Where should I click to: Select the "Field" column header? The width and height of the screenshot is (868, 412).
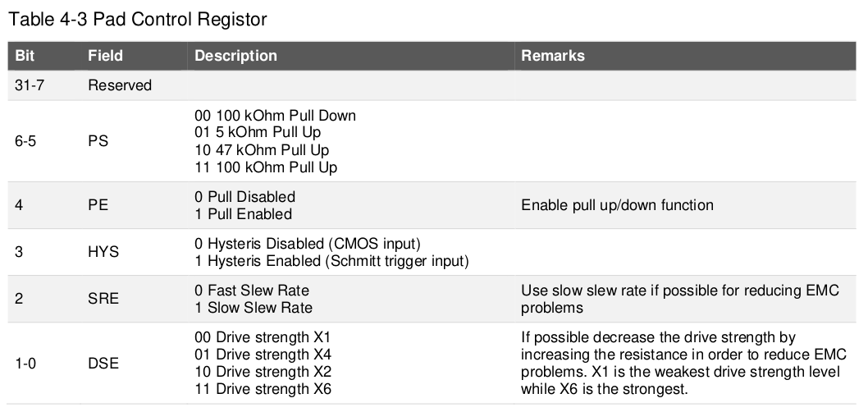tap(105, 56)
